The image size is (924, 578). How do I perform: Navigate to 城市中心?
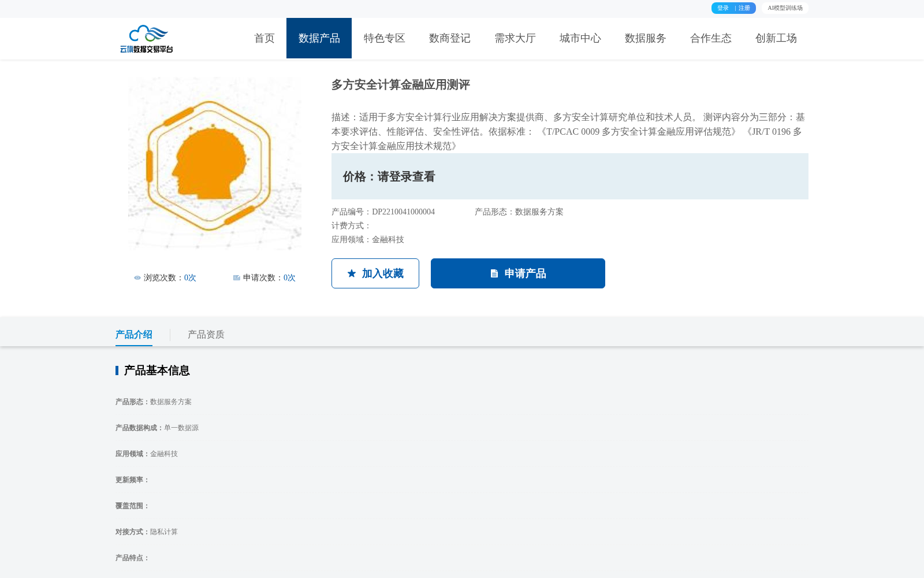(580, 38)
